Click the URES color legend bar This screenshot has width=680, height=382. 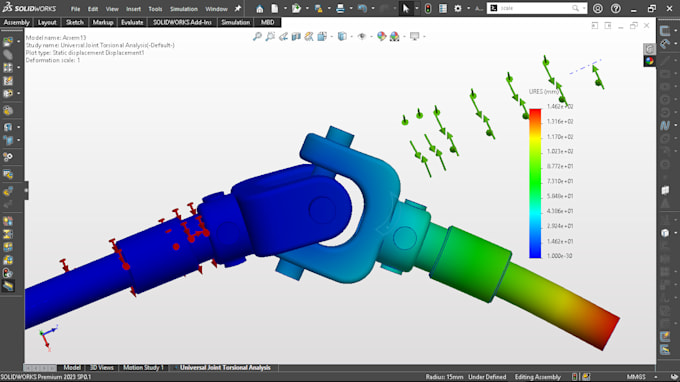[535, 183]
